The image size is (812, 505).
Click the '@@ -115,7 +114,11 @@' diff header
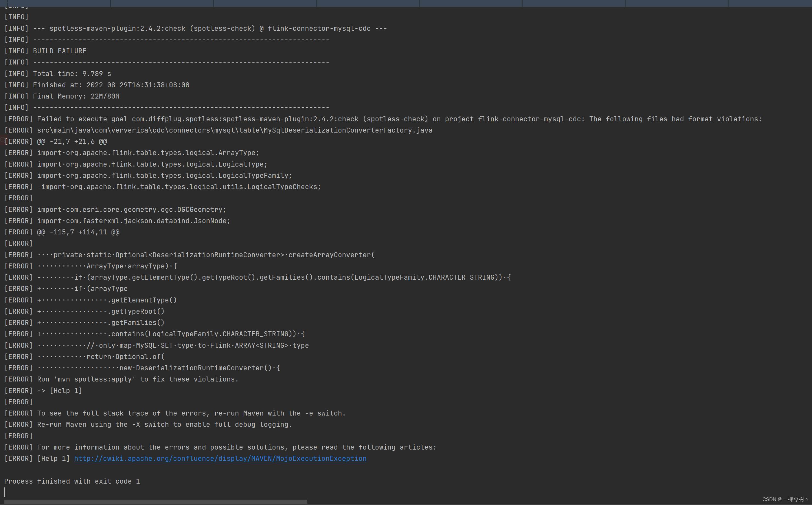pyautogui.click(x=78, y=232)
